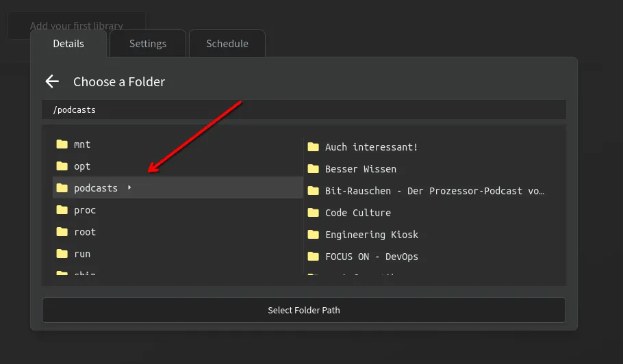
Task: Click the Besser Wissen folder icon
Action: [x=314, y=169]
